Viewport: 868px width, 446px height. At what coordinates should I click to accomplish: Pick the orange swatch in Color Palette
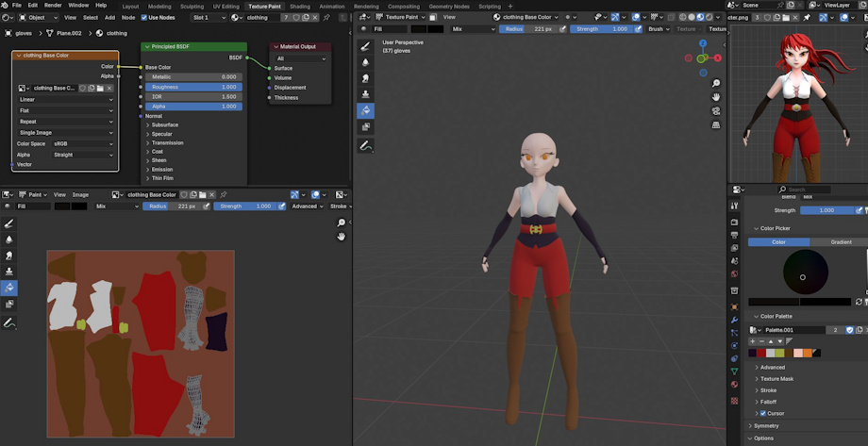[x=809, y=353]
